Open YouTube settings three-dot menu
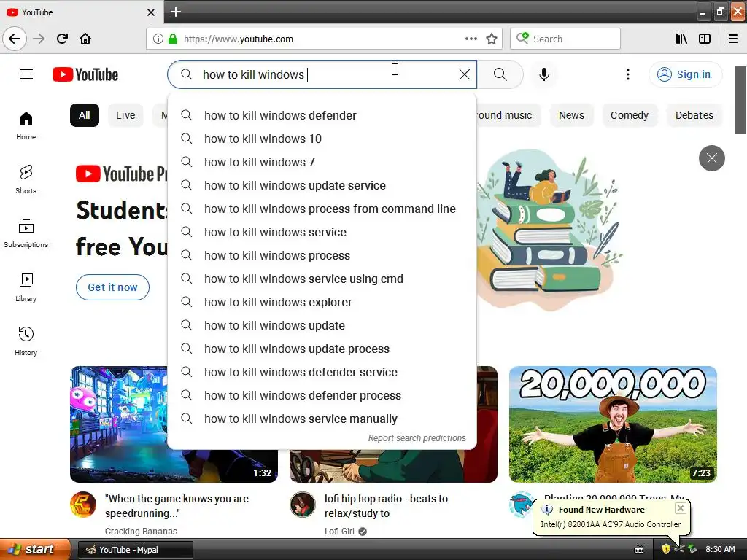This screenshot has height=560, width=747. click(x=628, y=74)
